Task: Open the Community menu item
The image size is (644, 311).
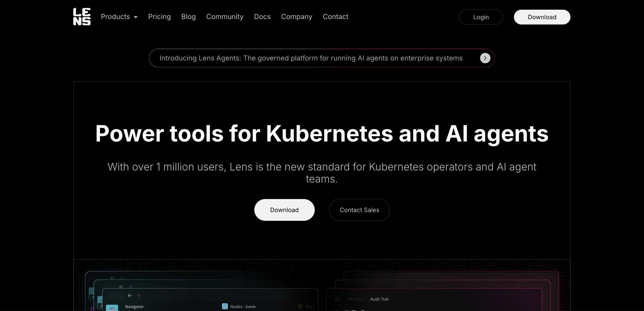Action: click(x=225, y=17)
